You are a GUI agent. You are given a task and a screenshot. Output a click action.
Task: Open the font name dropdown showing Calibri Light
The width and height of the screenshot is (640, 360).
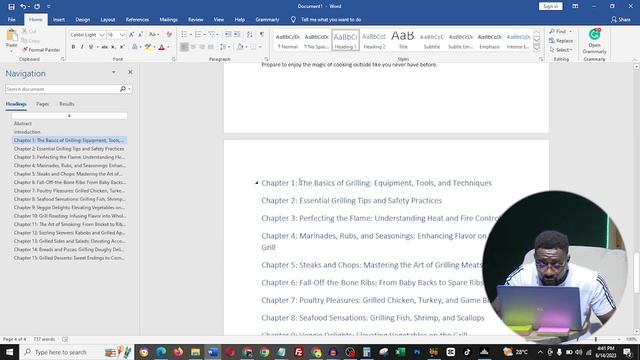point(102,35)
